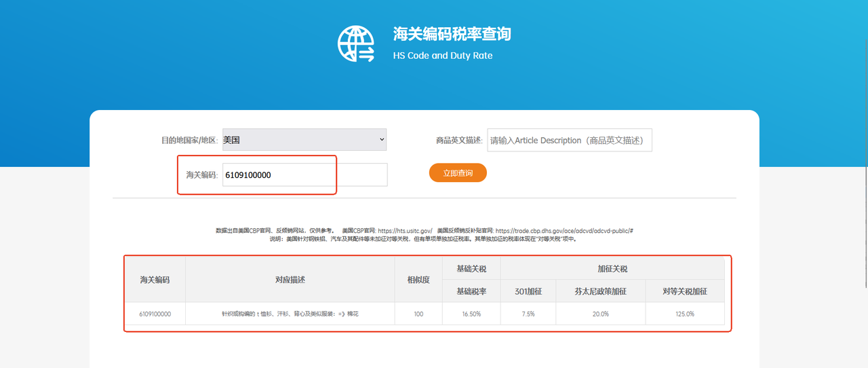Click the 海关编码税率查询 page title

pyautogui.click(x=452, y=34)
